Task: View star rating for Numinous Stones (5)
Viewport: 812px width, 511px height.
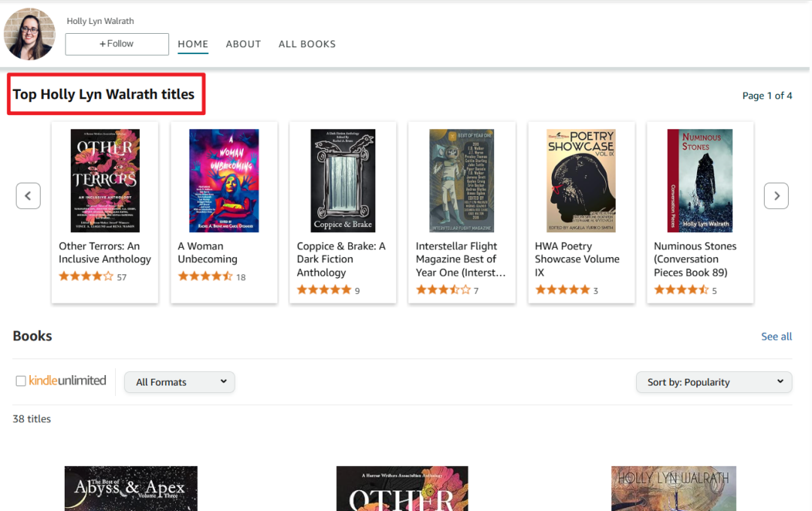Action: (x=681, y=290)
